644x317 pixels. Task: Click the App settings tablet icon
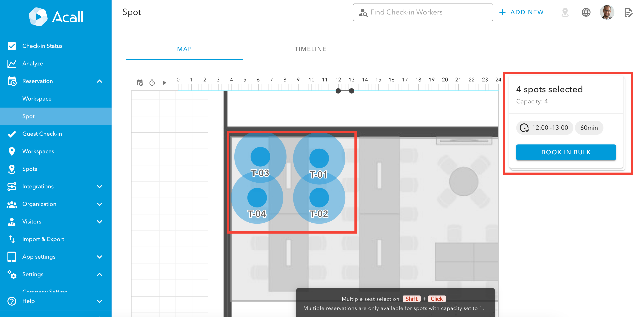[x=12, y=257]
